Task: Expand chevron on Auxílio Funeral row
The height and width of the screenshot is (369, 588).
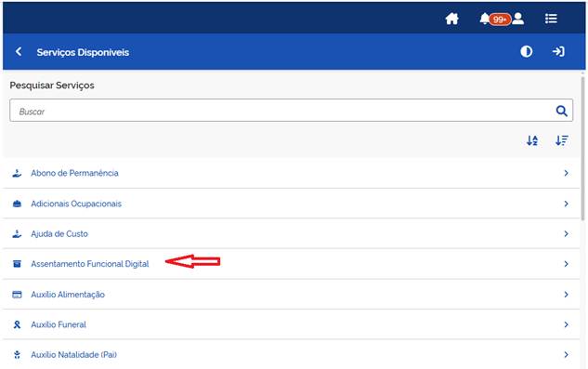Action: point(567,324)
